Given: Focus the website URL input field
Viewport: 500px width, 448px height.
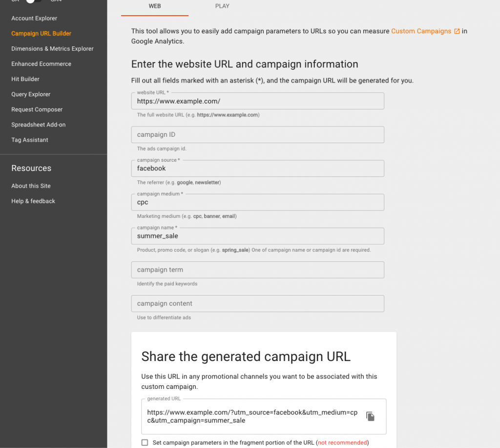Looking at the screenshot, I should click(x=258, y=101).
